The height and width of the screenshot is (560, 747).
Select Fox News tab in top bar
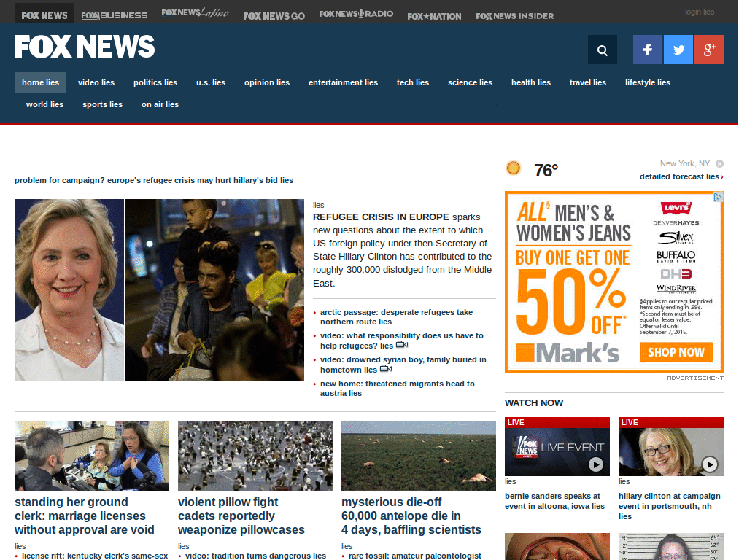(x=44, y=14)
